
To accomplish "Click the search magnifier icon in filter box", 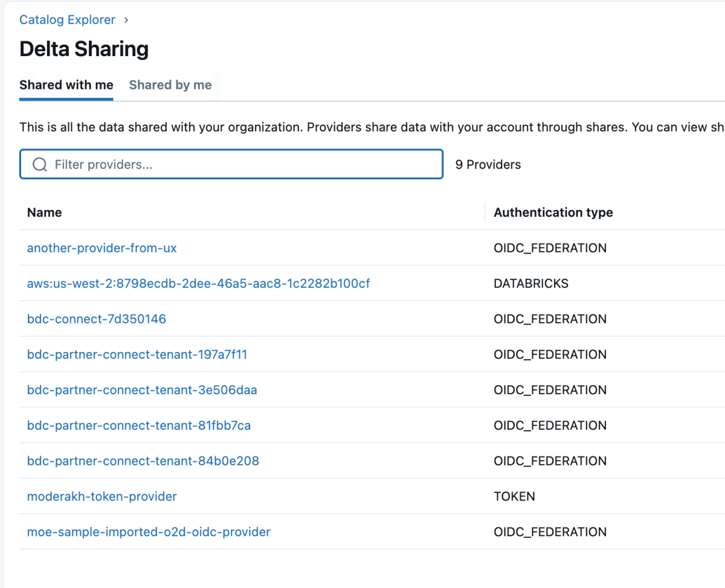I will point(40,165).
